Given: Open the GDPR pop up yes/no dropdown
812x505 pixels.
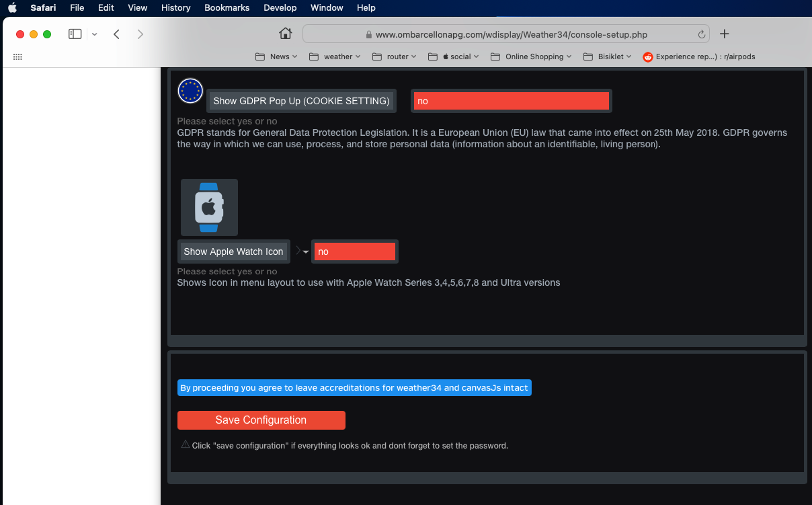Looking at the screenshot, I should (x=512, y=101).
